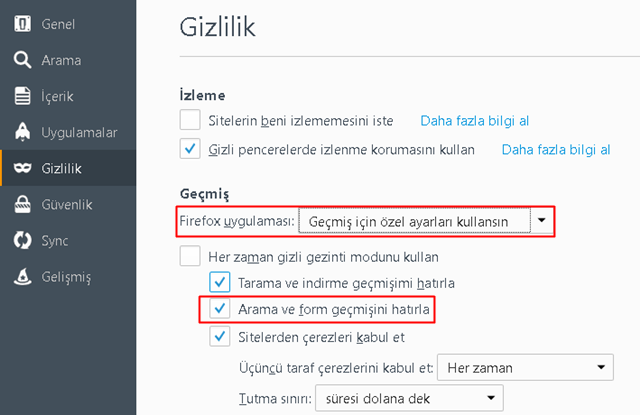Uncheck 'Gizli pencerelerde izlenme korumasını kullan'
640x415 pixels.
[x=190, y=150]
